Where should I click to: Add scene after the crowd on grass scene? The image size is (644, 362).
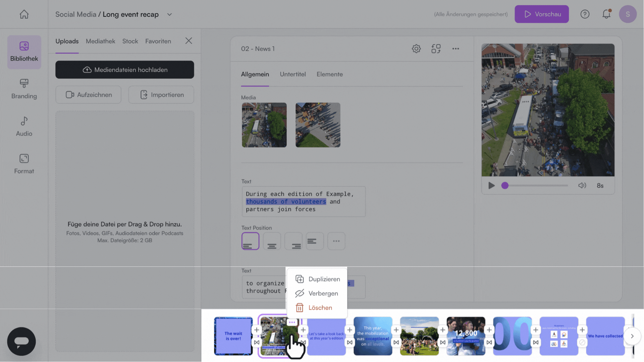click(x=443, y=330)
